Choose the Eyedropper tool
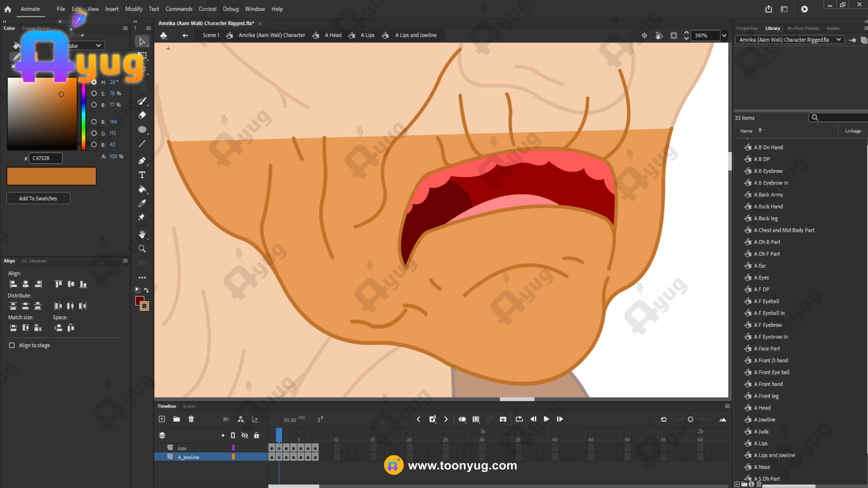This screenshot has height=488, width=868. point(142,203)
